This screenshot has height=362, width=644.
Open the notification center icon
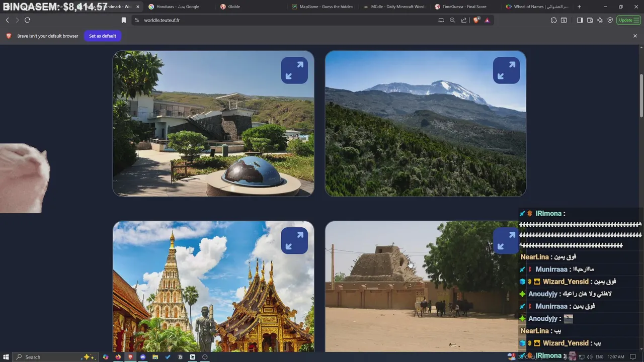(633, 357)
